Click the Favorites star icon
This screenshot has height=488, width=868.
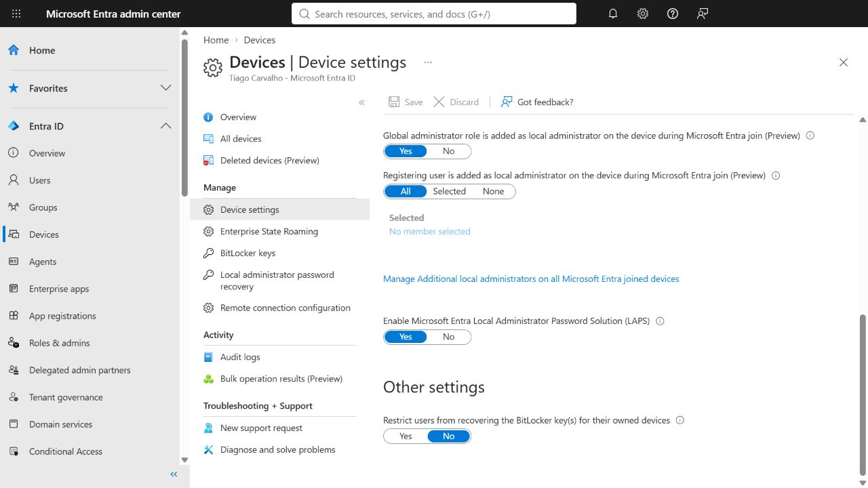coord(14,88)
